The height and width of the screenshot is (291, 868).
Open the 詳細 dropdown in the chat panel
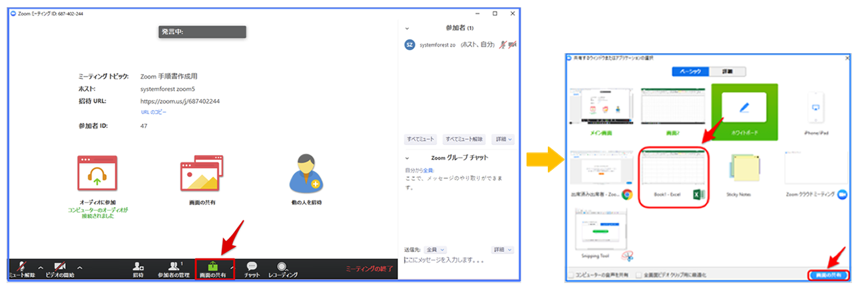(x=503, y=250)
